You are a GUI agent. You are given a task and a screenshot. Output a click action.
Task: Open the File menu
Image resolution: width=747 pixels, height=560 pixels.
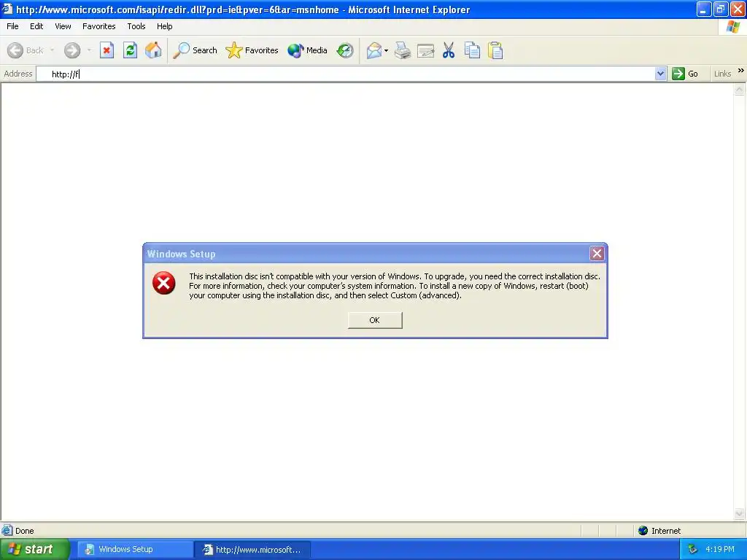(13, 26)
